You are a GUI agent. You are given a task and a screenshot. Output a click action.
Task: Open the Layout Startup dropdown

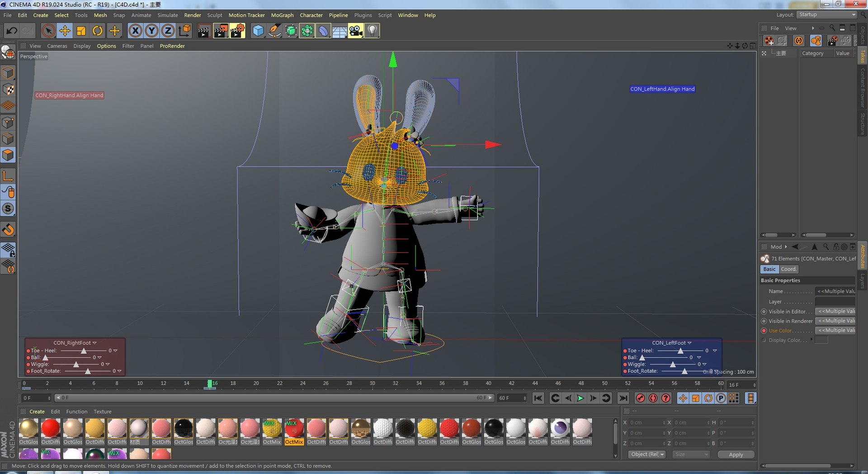[x=827, y=14]
